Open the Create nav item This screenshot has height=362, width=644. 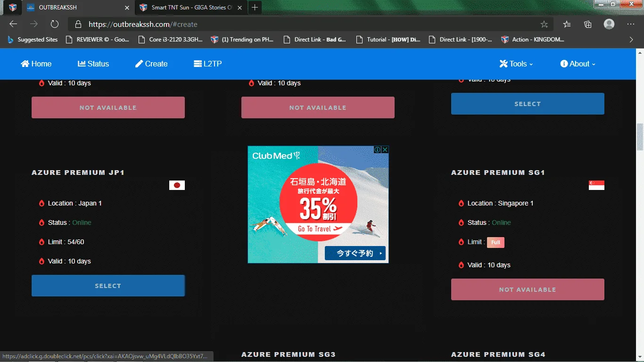151,64
